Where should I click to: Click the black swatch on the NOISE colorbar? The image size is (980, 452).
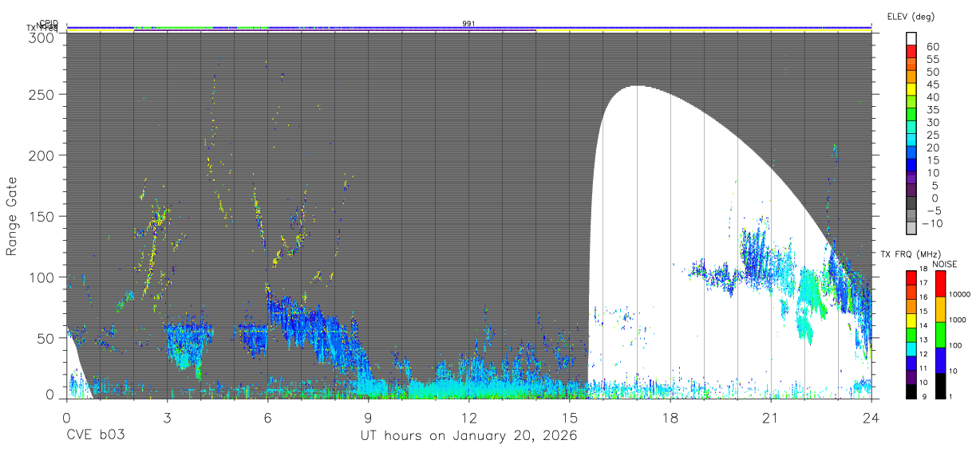[941, 386]
